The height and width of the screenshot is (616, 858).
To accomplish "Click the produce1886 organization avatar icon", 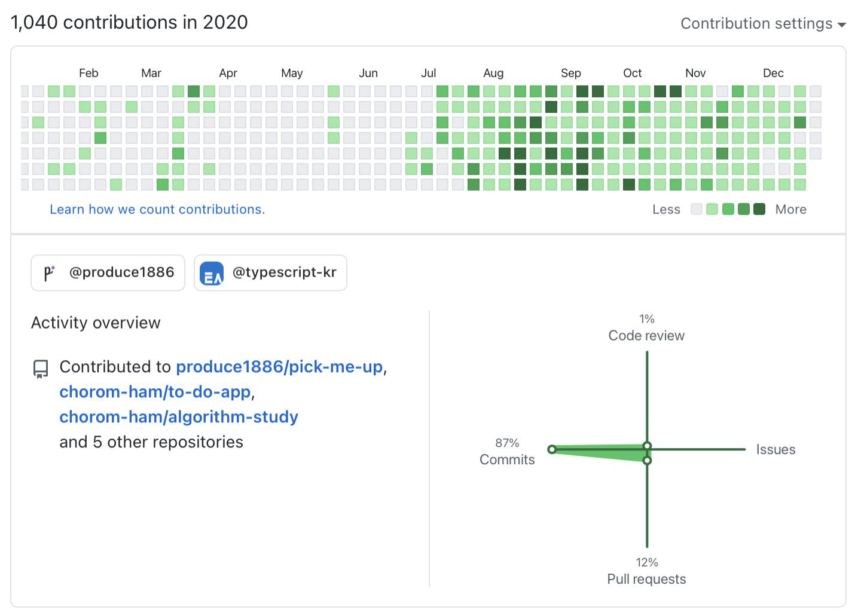I will pyautogui.click(x=49, y=273).
